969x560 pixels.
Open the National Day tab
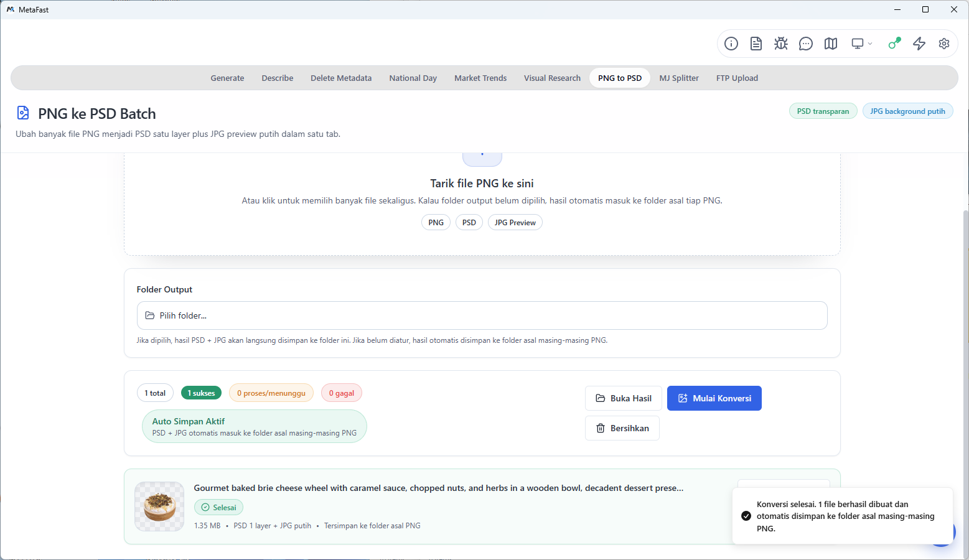pyautogui.click(x=413, y=78)
